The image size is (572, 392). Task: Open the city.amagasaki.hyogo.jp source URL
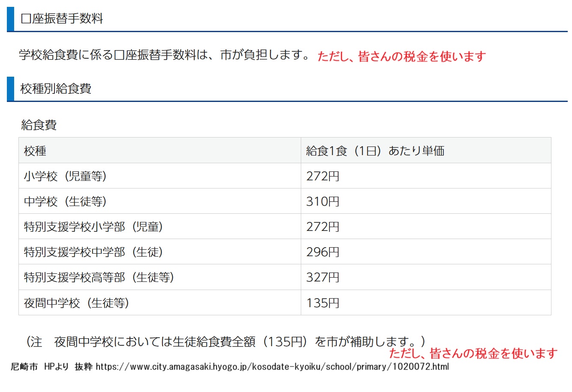point(272,367)
